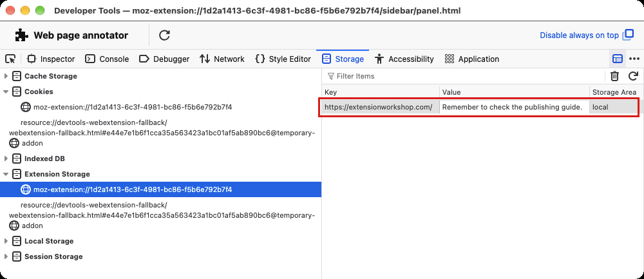The image size is (644, 279).
Task: Switch to the Console tab
Action: tap(107, 59)
